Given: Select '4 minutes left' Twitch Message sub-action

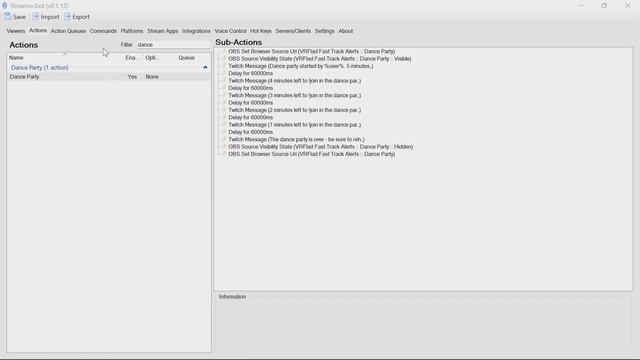Looking at the screenshot, I should coord(294,81).
